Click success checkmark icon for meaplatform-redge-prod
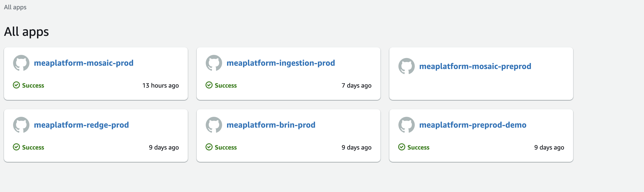 tap(16, 147)
